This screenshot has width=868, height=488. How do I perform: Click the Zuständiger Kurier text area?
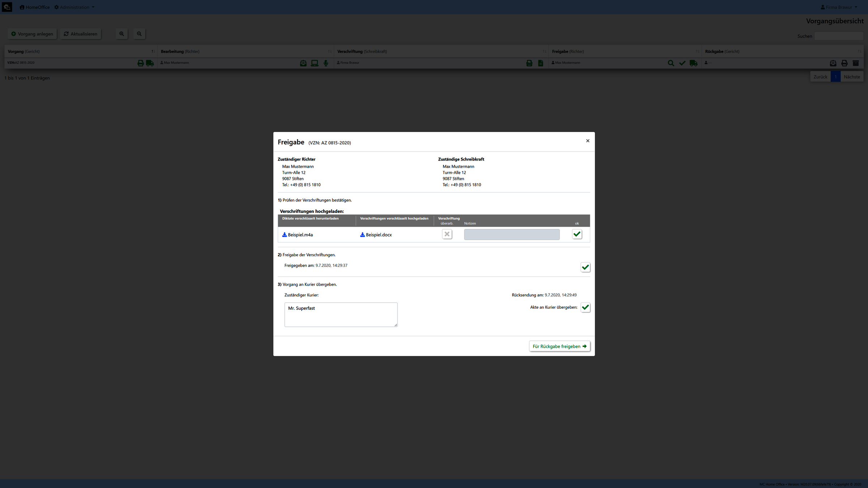tap(341, 315)
